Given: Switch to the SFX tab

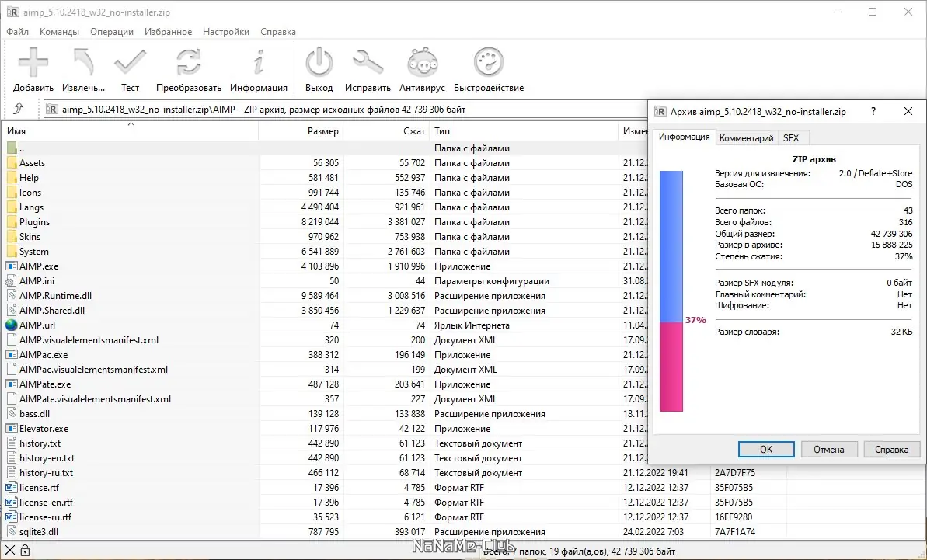Looking at the screenshot, I should point(791,138).
